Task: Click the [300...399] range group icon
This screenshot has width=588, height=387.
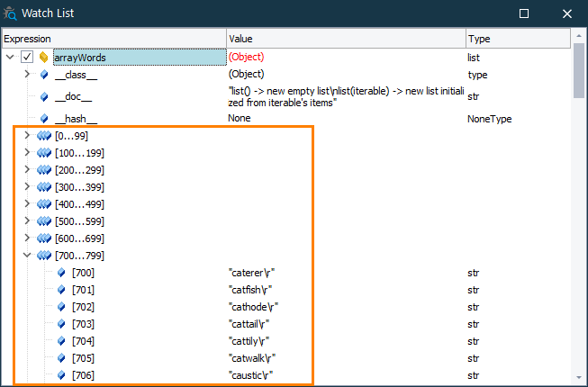Action: 44,187
